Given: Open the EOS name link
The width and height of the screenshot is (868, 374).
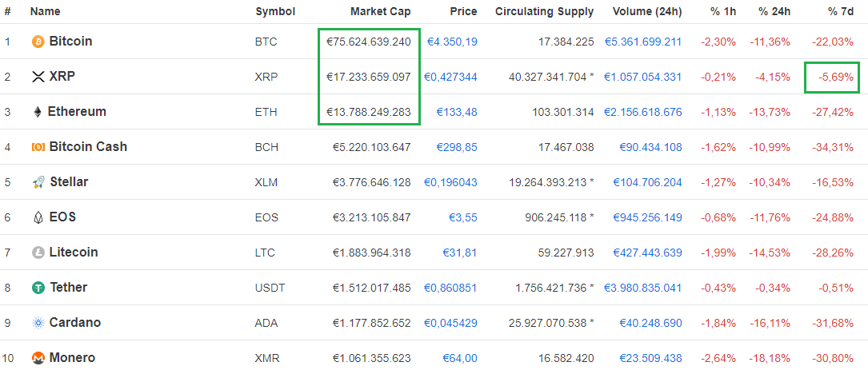Looking at the screenshot, I should [x=62, y=217].
